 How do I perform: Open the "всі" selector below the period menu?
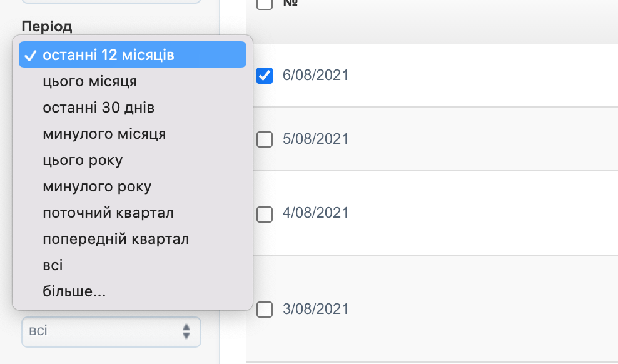pos(111,332)
